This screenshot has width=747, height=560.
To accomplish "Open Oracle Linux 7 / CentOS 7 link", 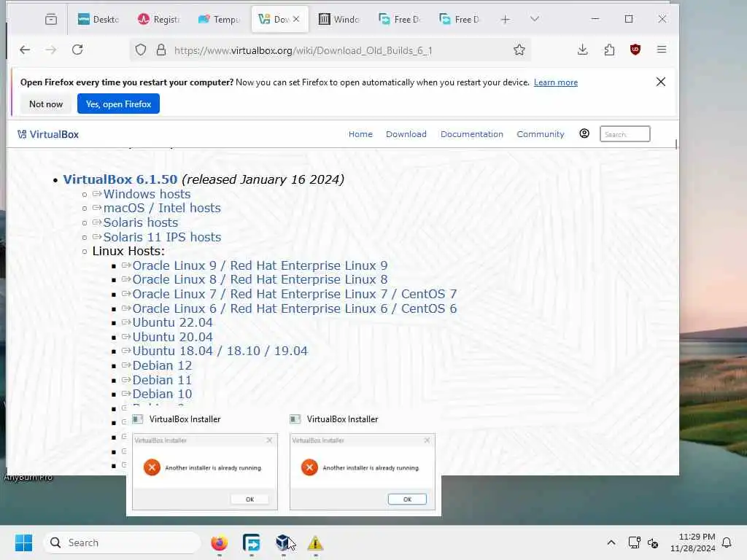I will 295,294.
